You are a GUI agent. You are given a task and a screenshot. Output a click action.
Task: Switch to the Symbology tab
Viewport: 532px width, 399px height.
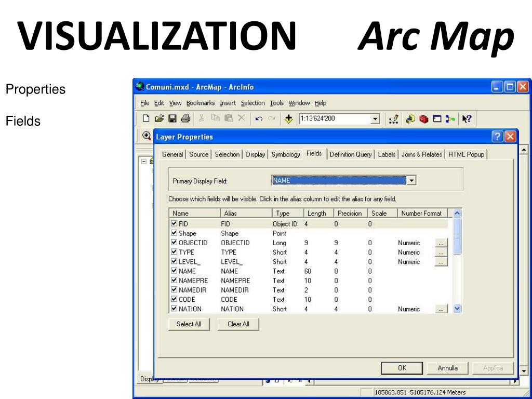(x=286, y=154)
